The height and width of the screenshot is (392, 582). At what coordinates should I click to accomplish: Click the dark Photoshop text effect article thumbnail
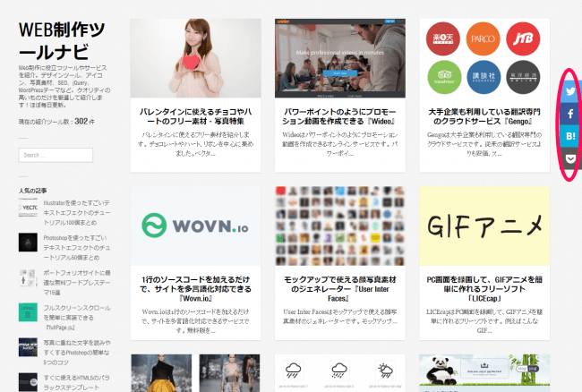click(x=28, y=243)
